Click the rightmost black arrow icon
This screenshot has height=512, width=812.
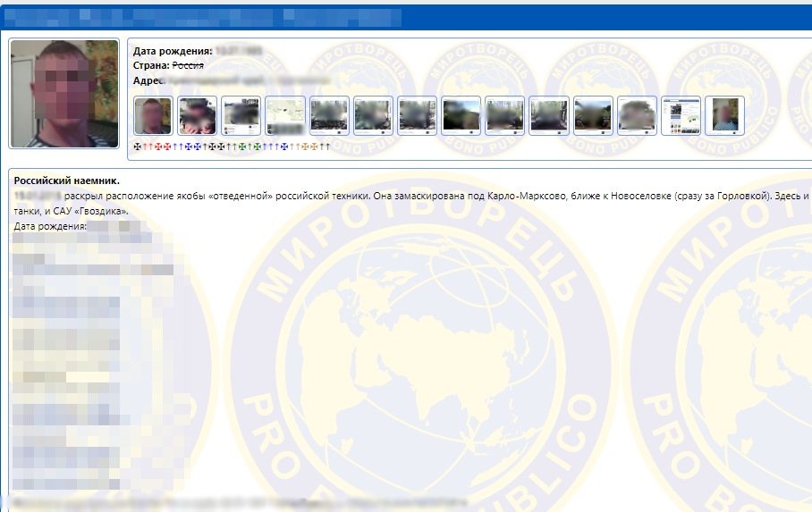coord(327,147)
